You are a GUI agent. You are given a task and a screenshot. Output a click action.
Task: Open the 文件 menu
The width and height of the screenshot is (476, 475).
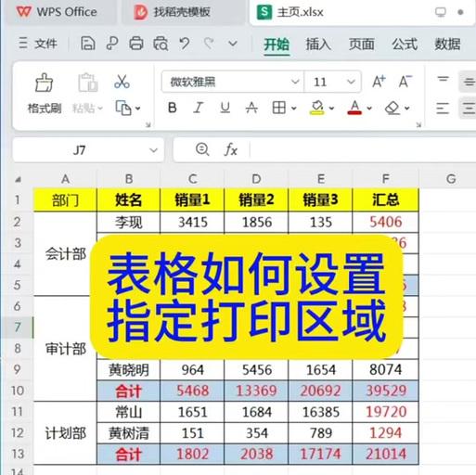[38, 44]
